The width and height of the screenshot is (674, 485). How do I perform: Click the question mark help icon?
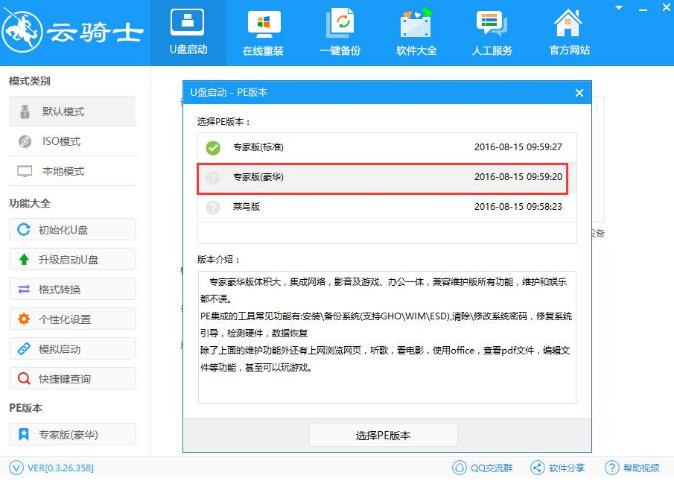pos(612,468)
